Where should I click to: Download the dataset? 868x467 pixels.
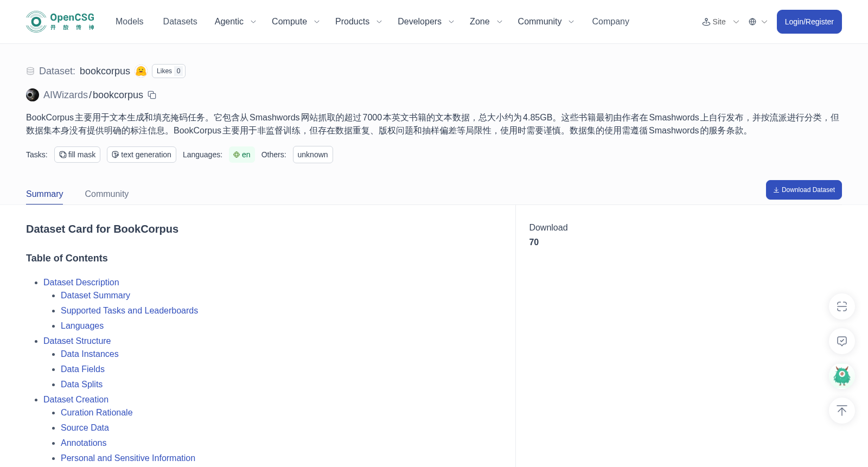tap(803, 190)
